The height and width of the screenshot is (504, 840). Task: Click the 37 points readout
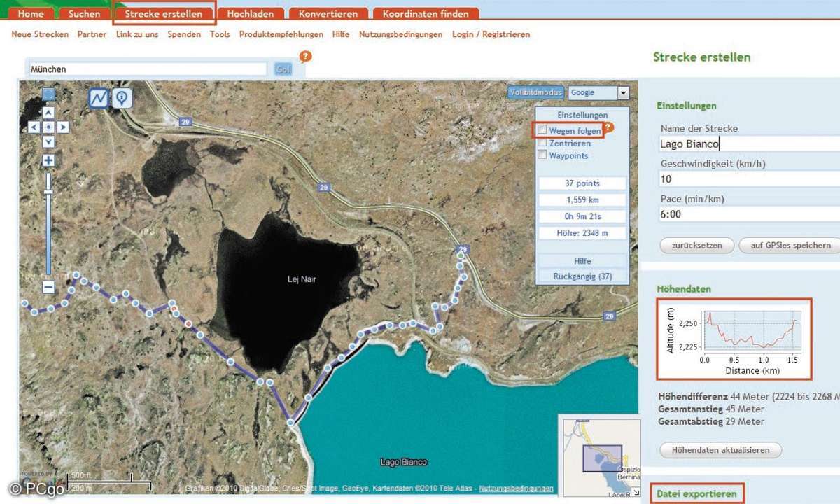(x=582, y=183)
